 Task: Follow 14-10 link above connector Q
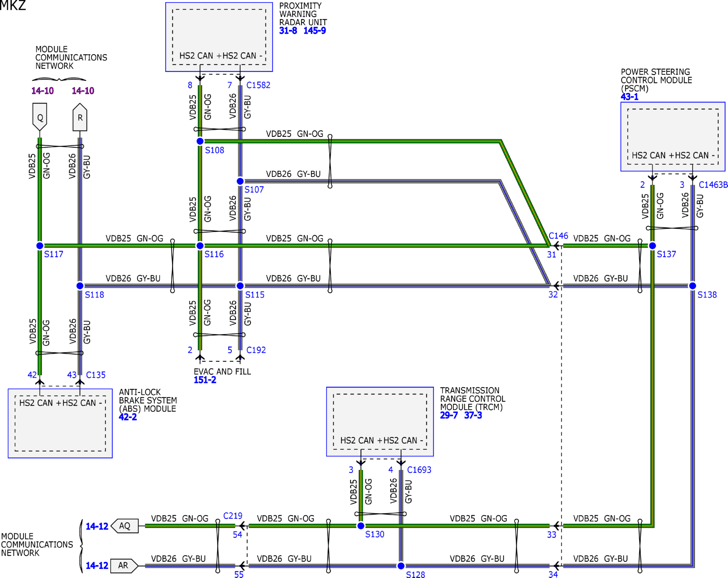click(42, 91)
